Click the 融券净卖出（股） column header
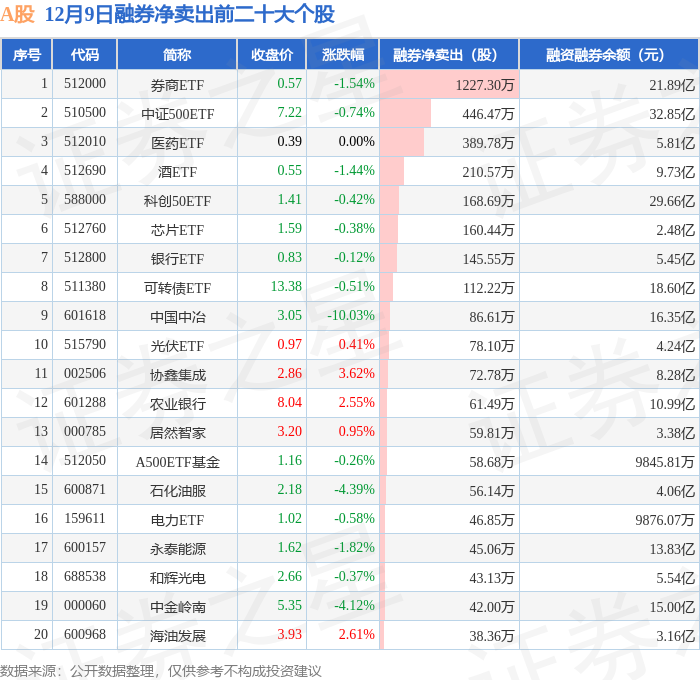700x680 pixels. tap(449, 54)
